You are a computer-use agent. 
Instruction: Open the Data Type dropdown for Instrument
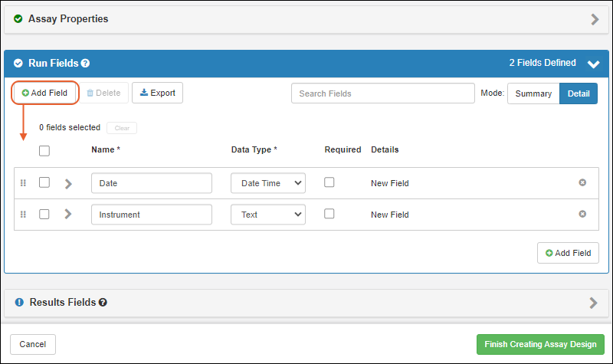(x=267, y=215)
